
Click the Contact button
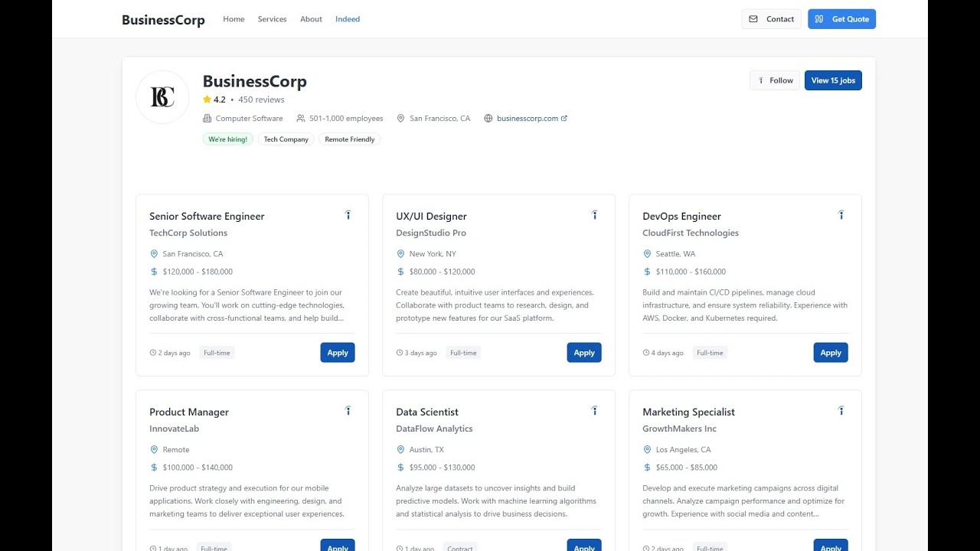click(771, 19)
